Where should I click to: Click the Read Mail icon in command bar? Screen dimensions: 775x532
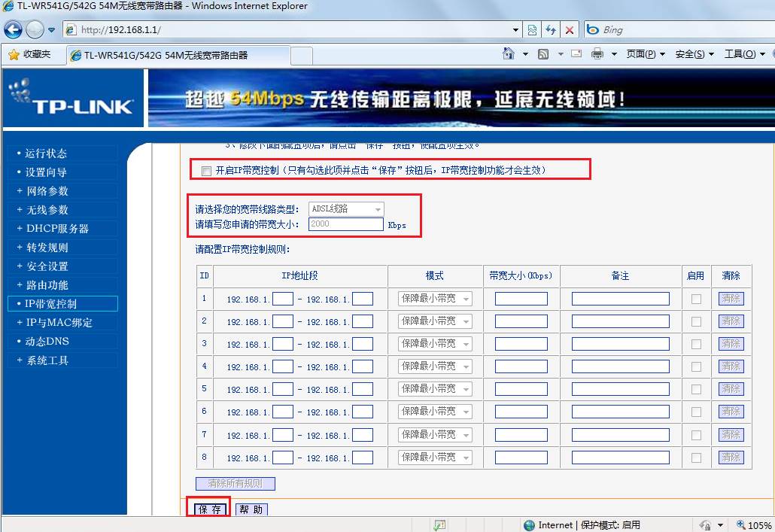(x=576, y=53)
